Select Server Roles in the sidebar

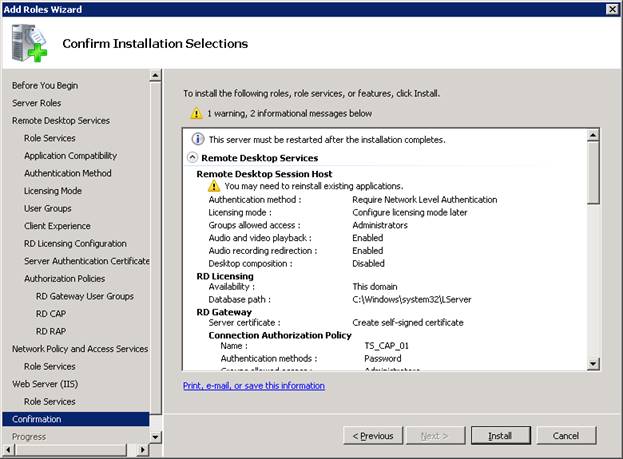coord(36,103)
